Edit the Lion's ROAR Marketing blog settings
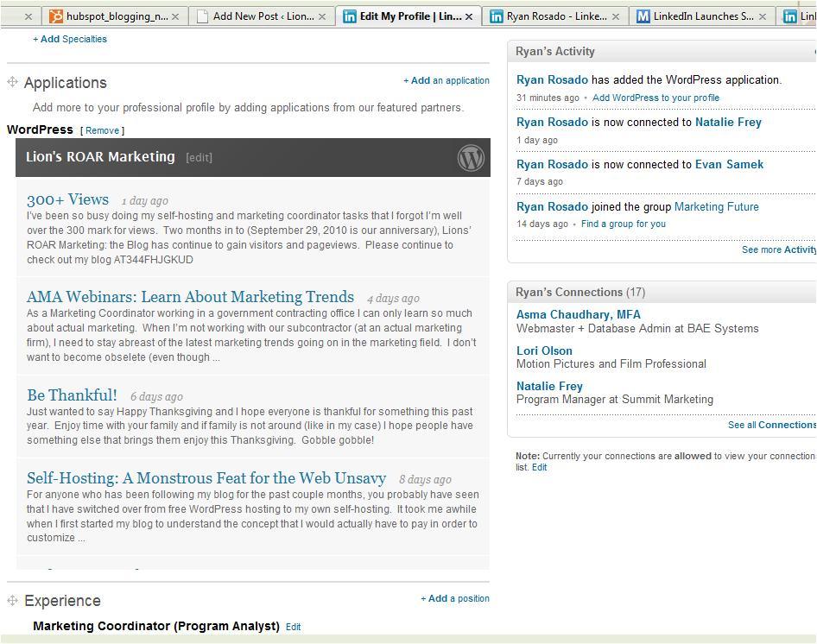This screenshot has width=817, height=644. pos(199,158)
